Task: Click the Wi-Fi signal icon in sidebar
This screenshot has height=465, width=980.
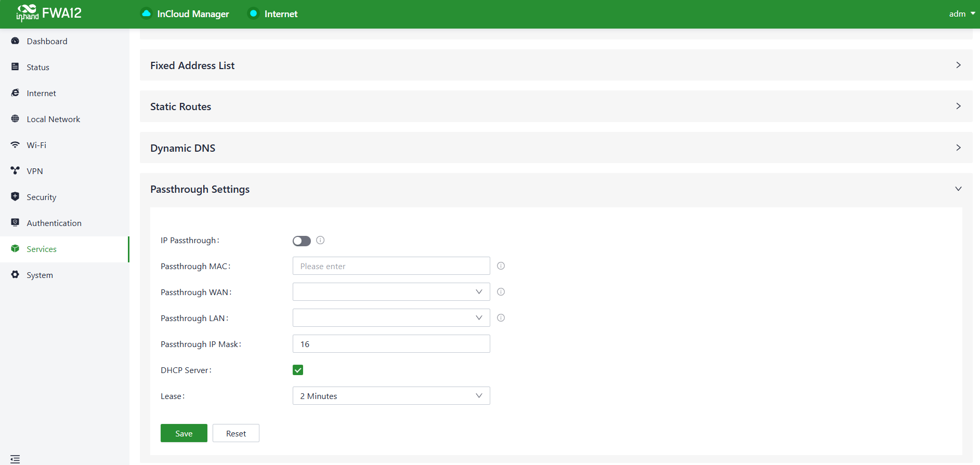Action: (15, 145)
